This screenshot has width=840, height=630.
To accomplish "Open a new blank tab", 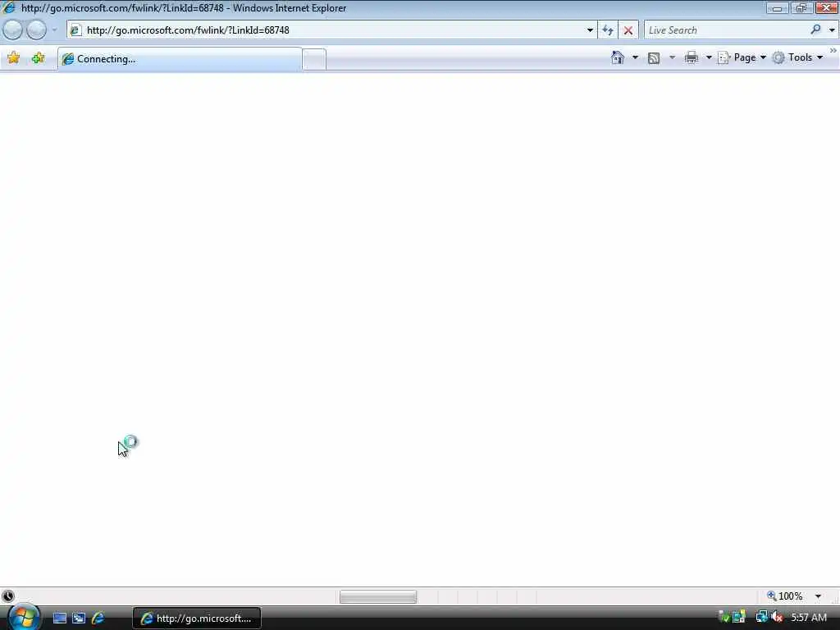I will click(x=314, y=59).
